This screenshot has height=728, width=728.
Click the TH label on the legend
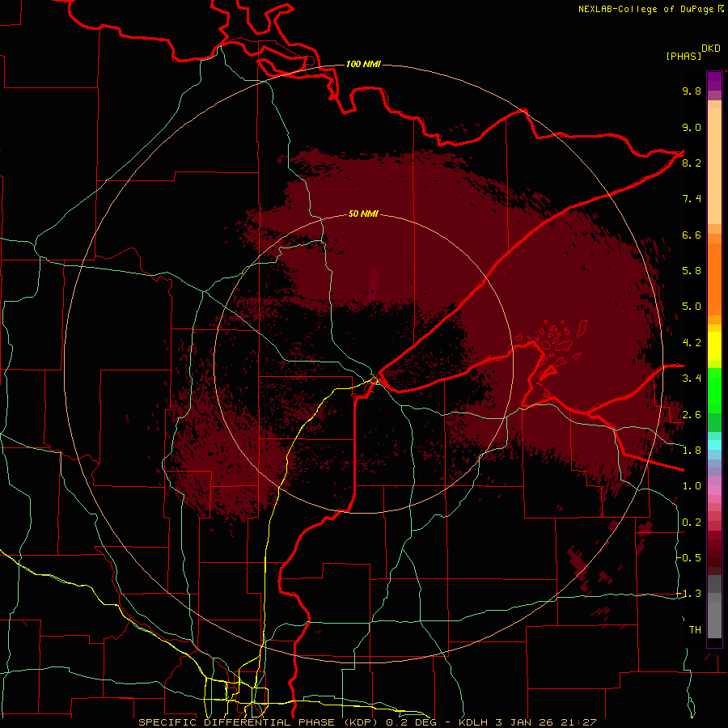click(695, 630)
